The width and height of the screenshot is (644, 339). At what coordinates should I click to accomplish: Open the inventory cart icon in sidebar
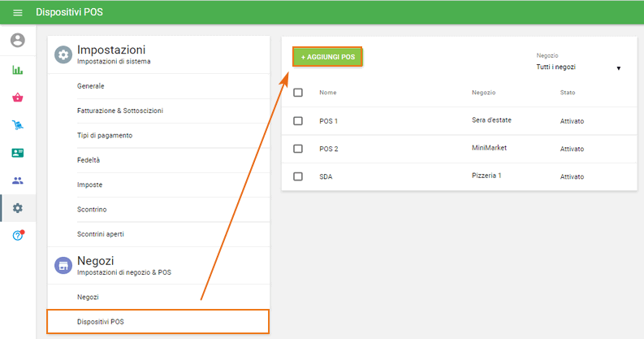[18, 125]
